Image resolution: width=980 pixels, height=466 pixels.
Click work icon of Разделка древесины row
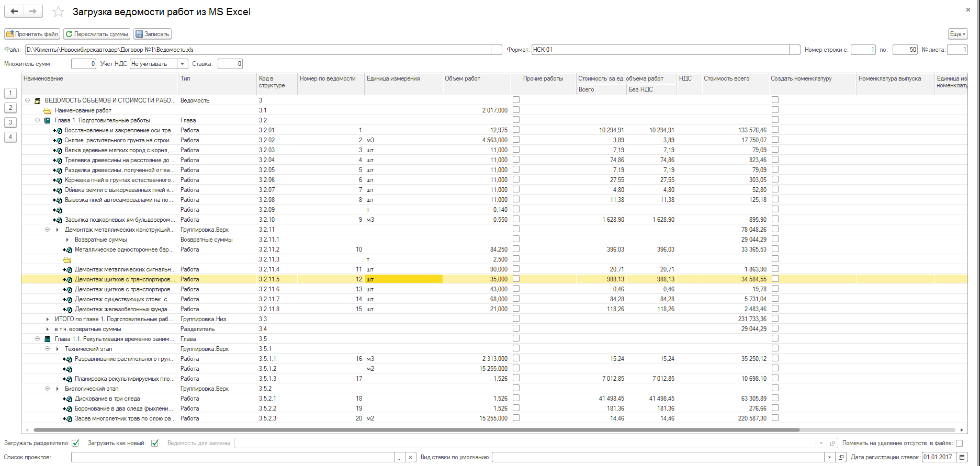coord(58,170)
